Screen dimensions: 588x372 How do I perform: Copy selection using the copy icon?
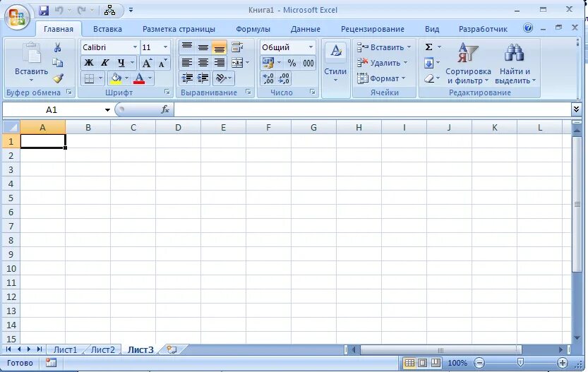tap(57, 63)
